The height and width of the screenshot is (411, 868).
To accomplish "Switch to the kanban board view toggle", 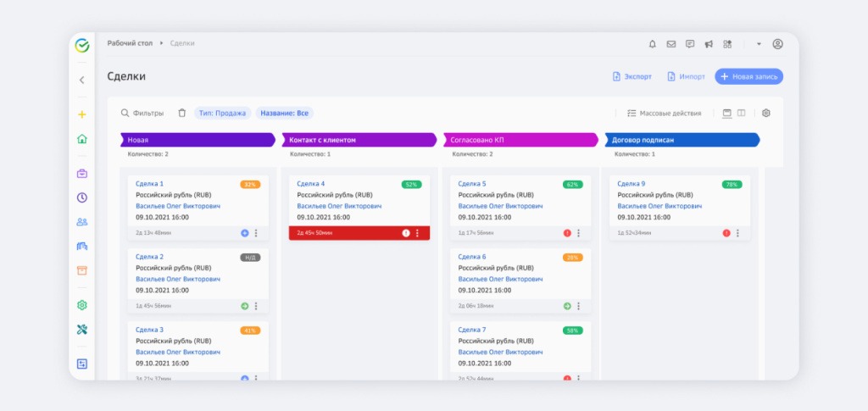I will tap(726, 113).
